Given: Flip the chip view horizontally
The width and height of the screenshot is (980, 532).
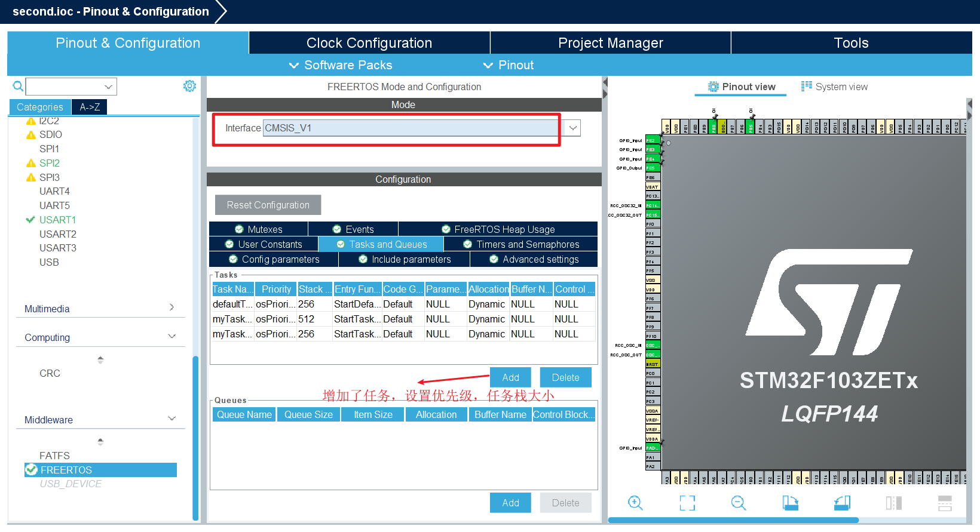Looking at the screenshot, I should [x=893, y=503].
